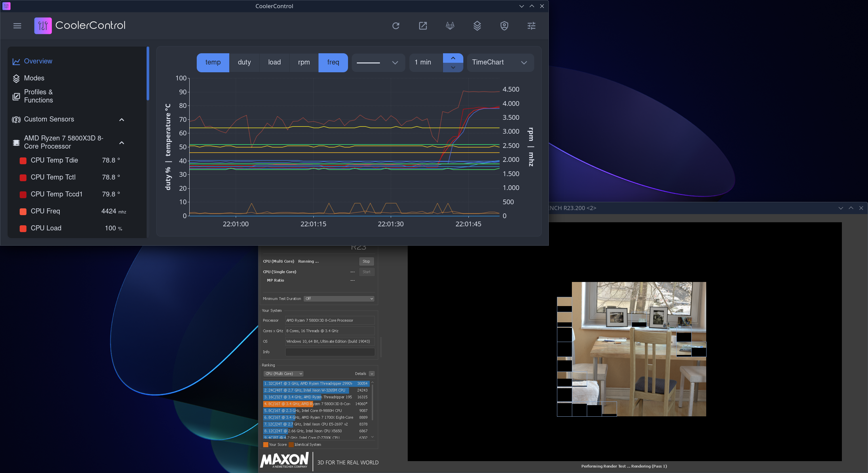Open Profiles & Functions menu item

point(38,96)
